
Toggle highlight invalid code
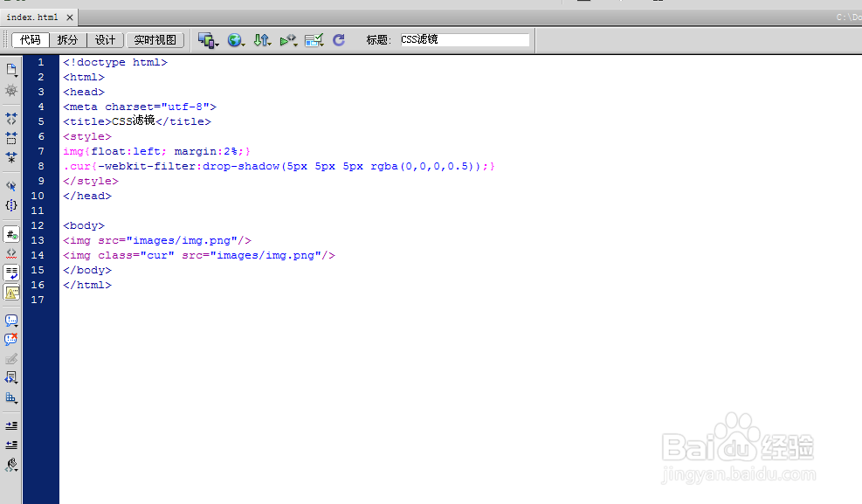[11, 253]
